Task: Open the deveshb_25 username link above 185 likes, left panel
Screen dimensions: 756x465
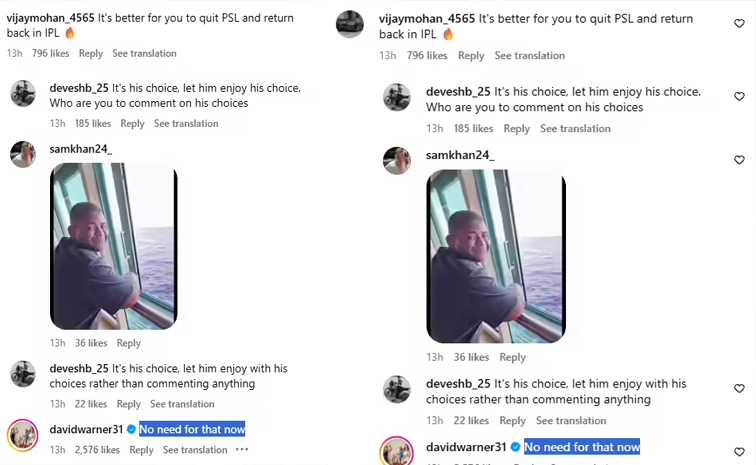Action: point(79,88)
